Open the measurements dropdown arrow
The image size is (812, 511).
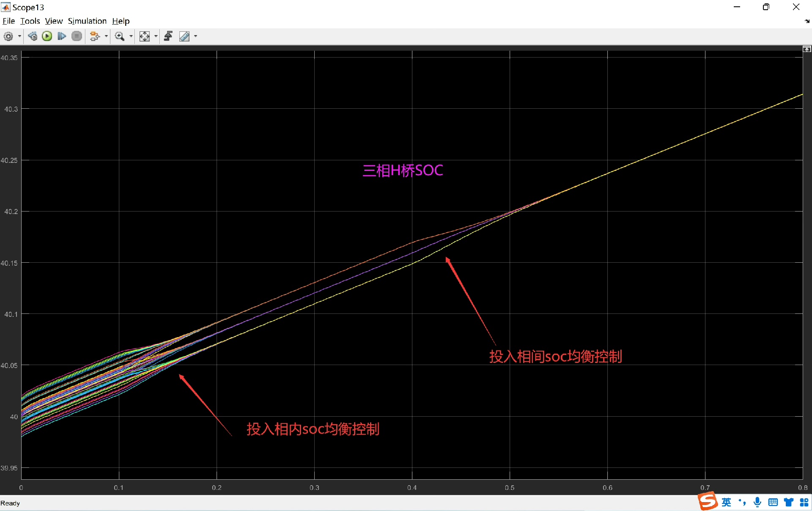click(195, 36)
